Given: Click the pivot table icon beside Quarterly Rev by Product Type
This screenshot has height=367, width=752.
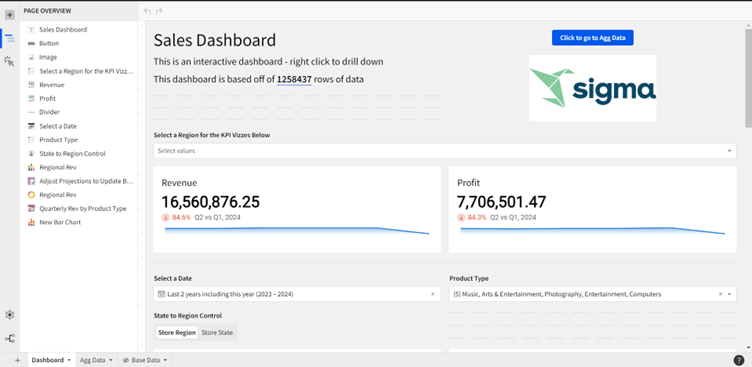Looking at the screenshot, I should 31,209.
